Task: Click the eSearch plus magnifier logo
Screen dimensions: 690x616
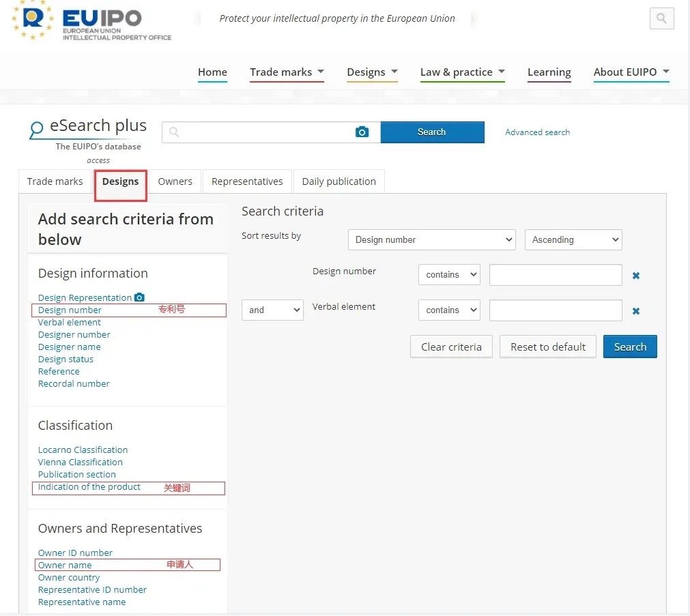Action: point(36,130)
